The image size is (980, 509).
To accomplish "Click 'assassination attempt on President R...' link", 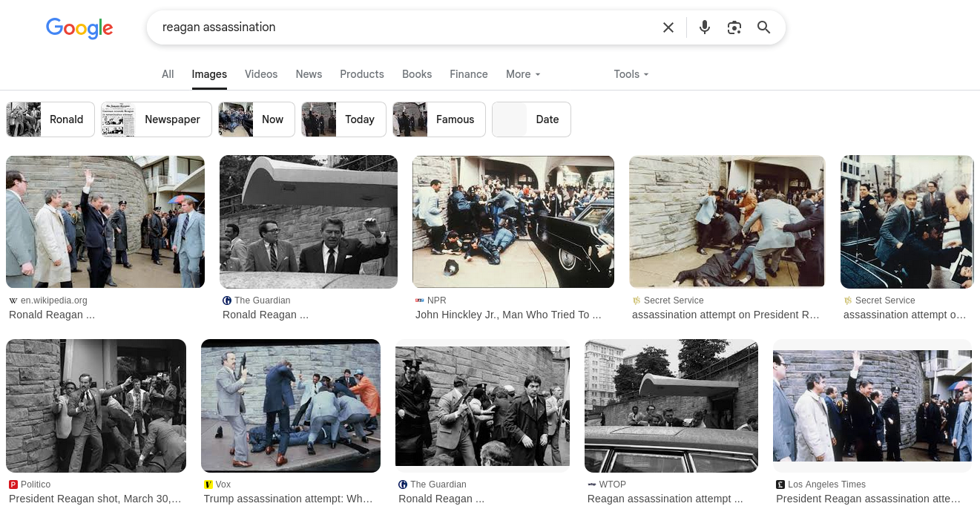I will [726, 315].
